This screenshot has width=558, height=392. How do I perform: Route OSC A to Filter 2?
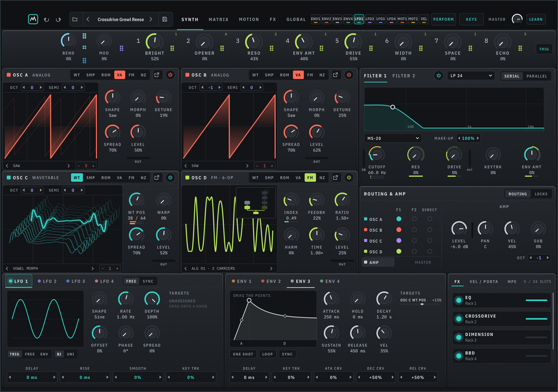(x=414, y=219)
